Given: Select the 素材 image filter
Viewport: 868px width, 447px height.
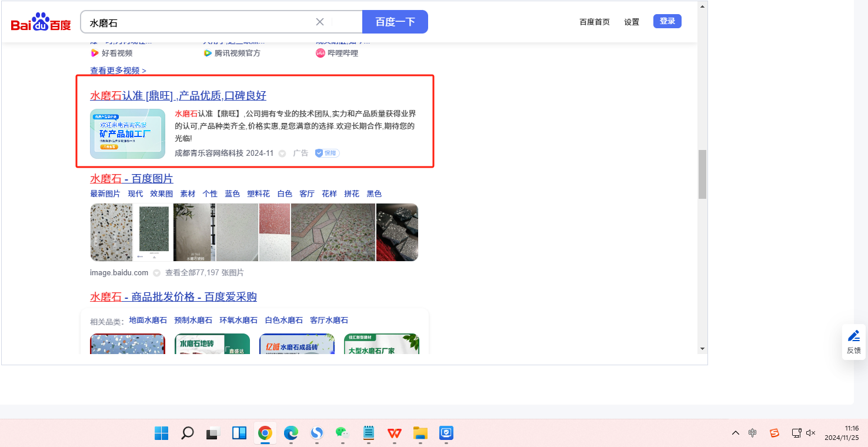Looking at the screenshot, I should click(x=188, y=194).
